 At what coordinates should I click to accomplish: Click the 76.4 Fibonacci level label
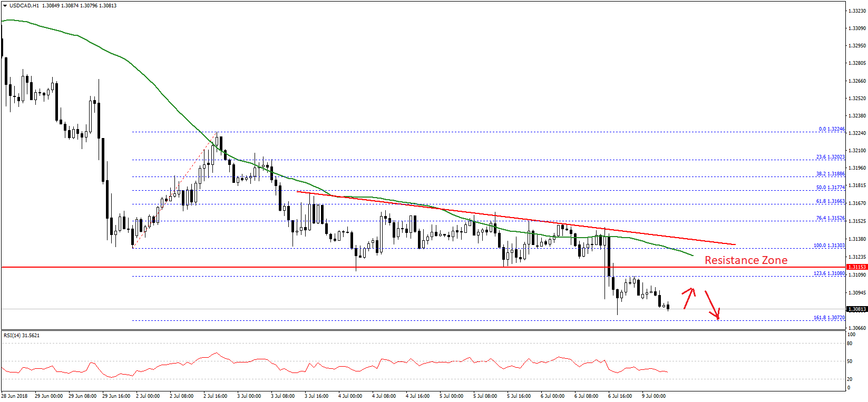pyautogui.click(x=830, y=218)
